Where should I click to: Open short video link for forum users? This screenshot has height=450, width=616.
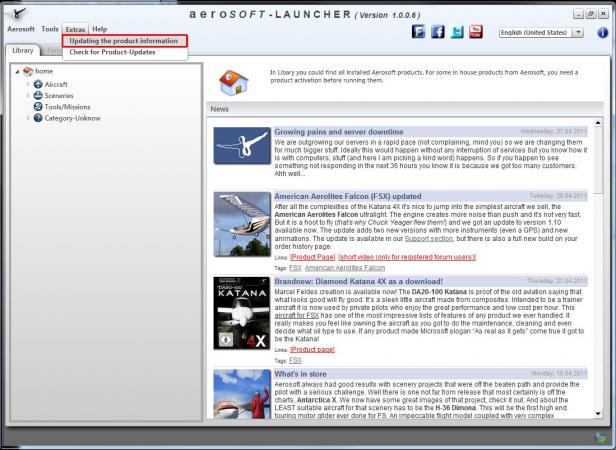click(x=407, y=257)
